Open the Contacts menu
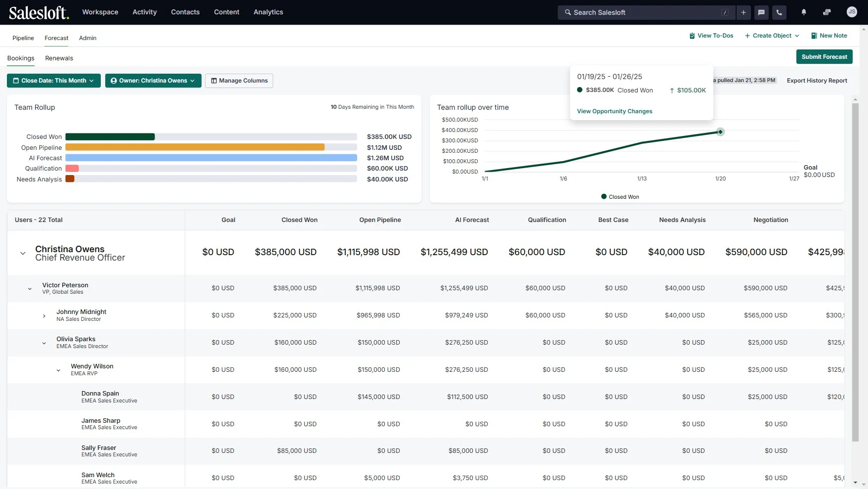Screen dimensions: 868x489 pos(185,12)
